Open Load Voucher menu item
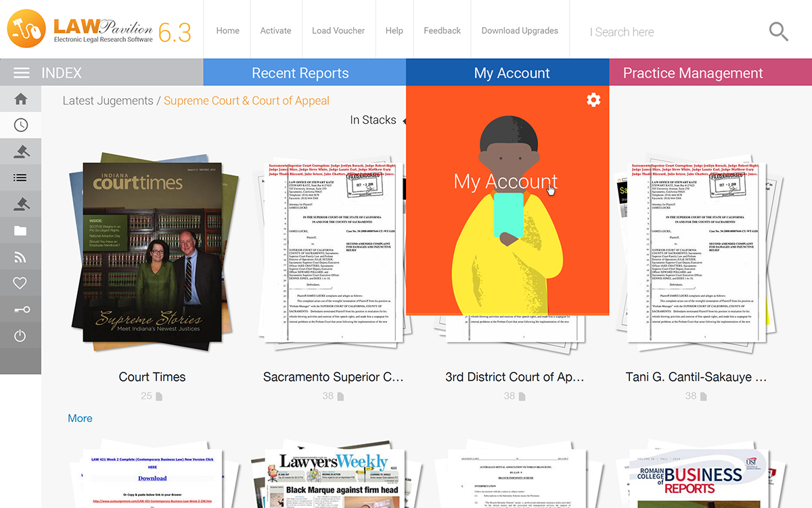The width and height of the screenshot is (812, 508). [338, 30]
